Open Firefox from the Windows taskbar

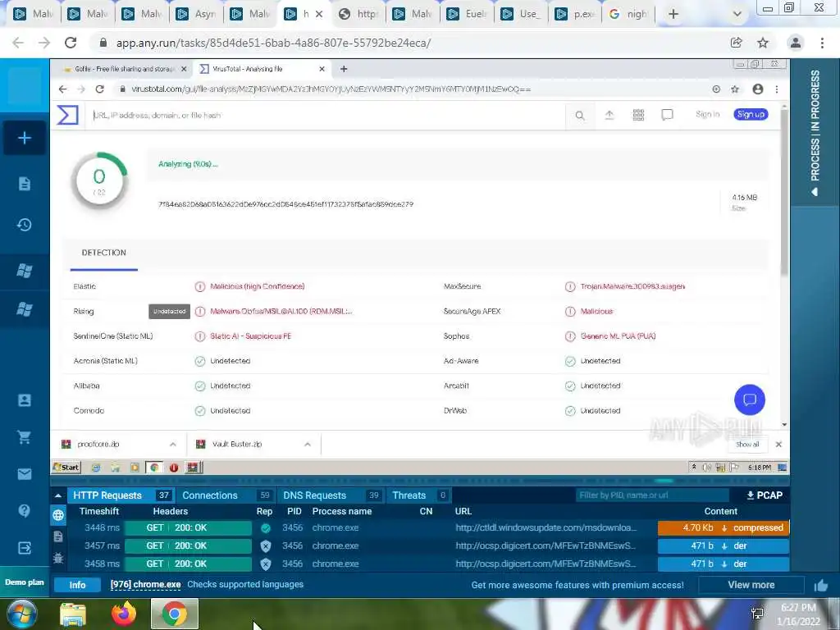click(124, 614)
